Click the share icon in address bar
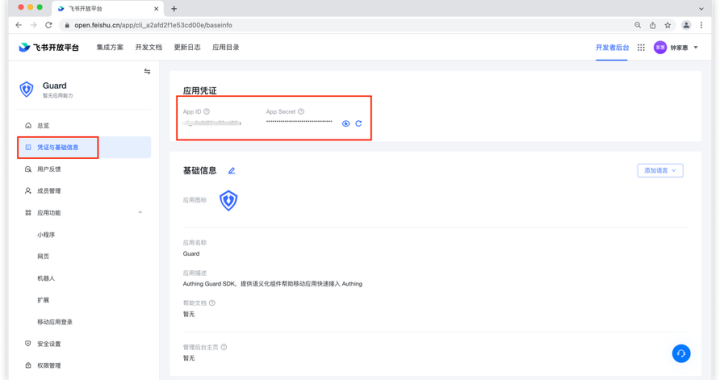The height and width of the screenshot is (380, 720). [652, 25]
